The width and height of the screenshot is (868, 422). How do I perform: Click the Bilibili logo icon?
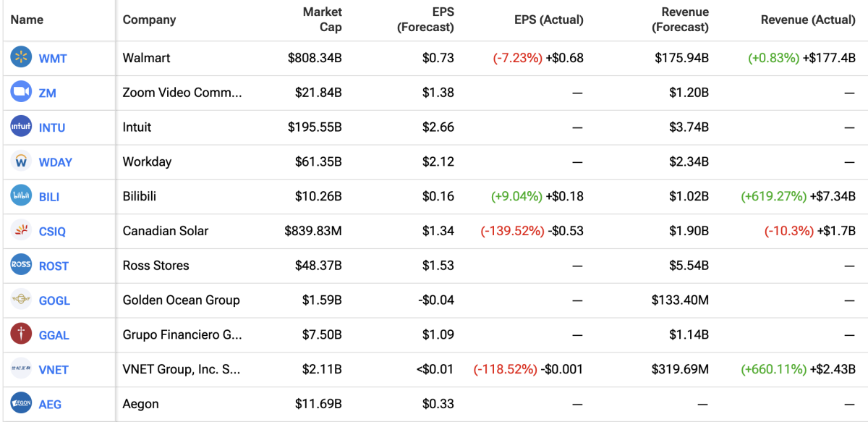click(x=22, y=196)
